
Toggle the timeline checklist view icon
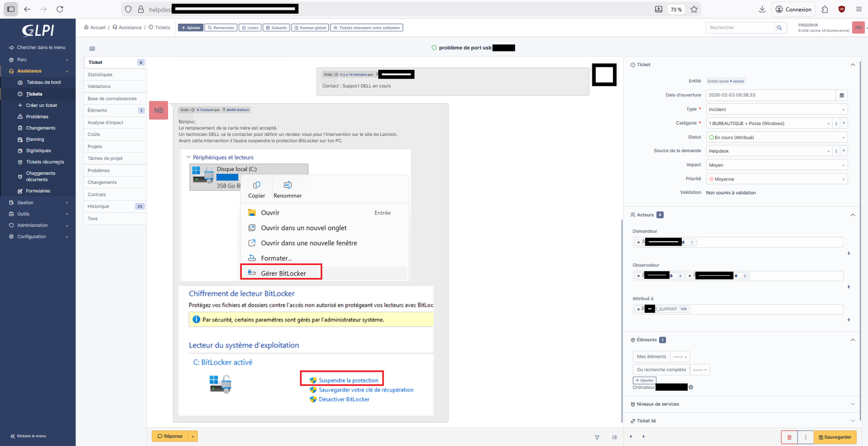point(614,437)
